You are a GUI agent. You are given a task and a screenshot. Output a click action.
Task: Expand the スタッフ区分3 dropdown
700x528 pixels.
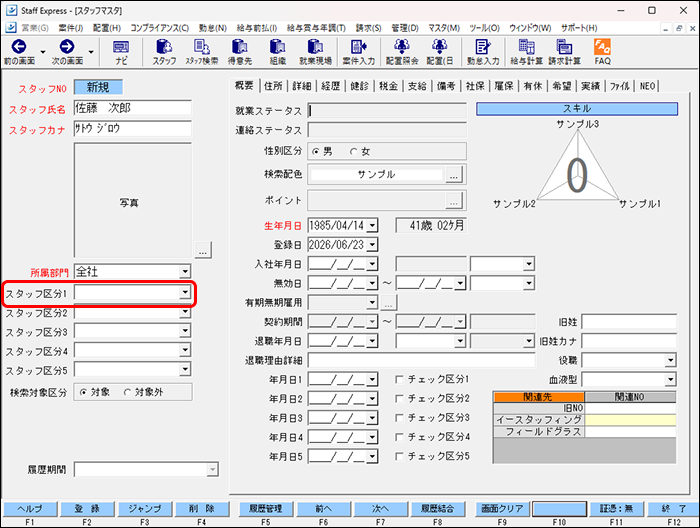tap(185, 331)
